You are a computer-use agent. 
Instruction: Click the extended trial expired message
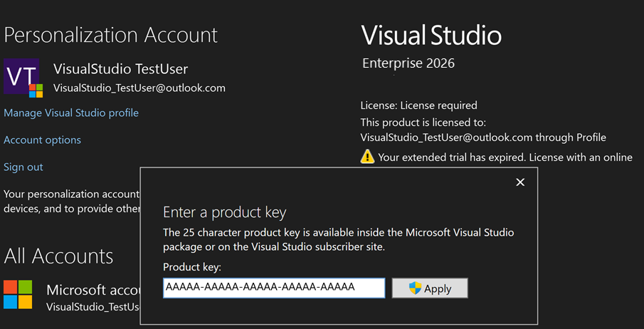(x=505, y=157)
